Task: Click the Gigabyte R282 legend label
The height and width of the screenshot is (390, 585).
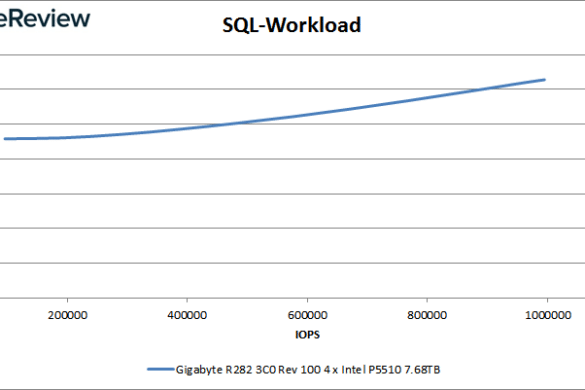Action: [308, 369]
